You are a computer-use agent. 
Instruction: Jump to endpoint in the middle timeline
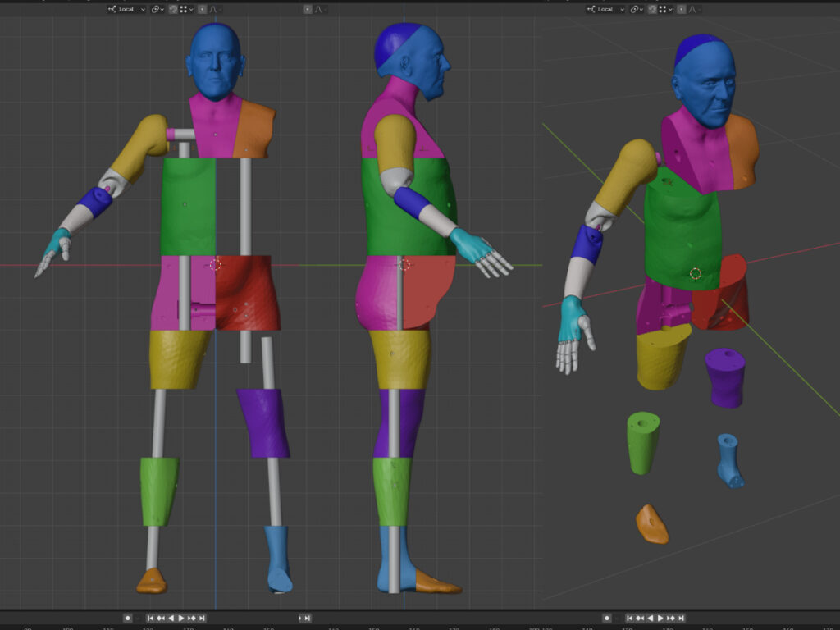click(x=308, y=618)
